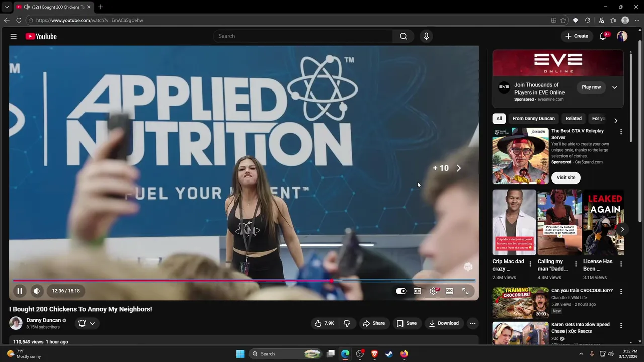Go back in browser
Viewport: 644px width, 362px height.
(x=7, y=20)
